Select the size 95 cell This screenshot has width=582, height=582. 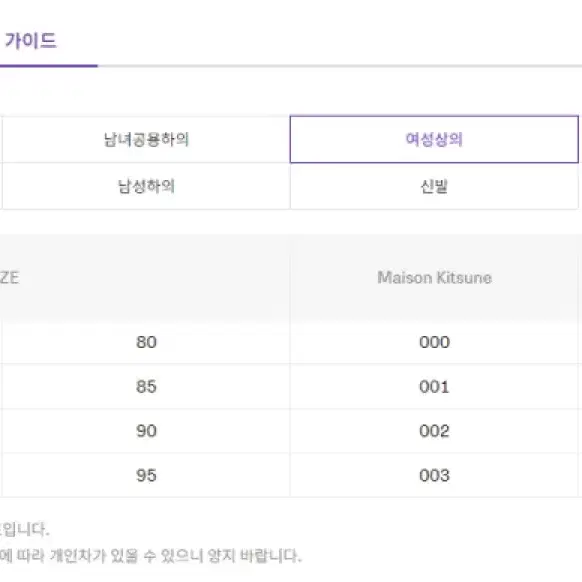tap(146, 475)
